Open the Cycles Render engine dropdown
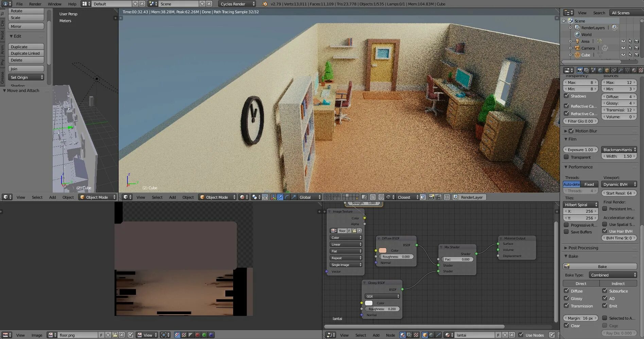644x339 pixels. [x=237, y=4]
